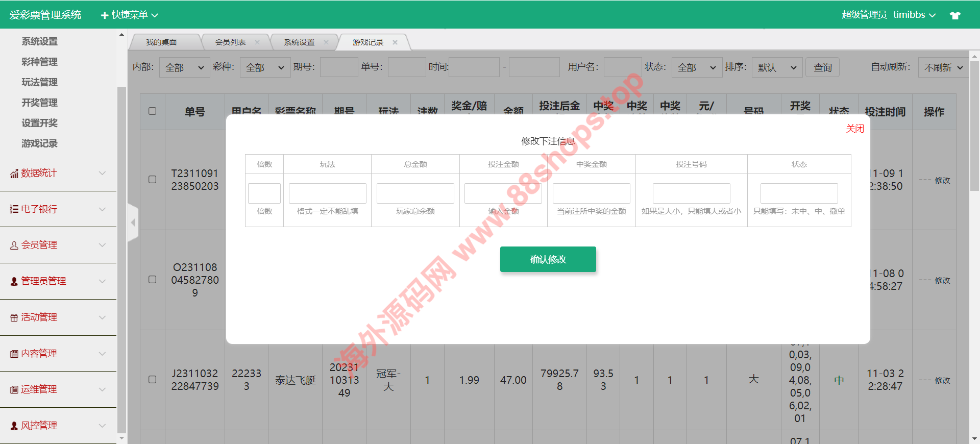The height and width of the screenshot is (444, 980).
Task: Click the 数据统计 chart icon in sidebar
Action: pos(14,174)
